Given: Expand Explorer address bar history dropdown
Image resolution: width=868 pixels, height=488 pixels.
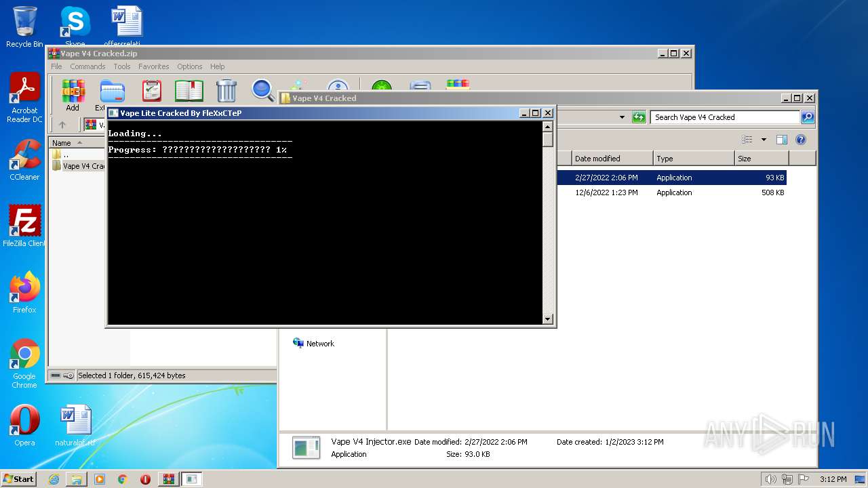Looking at the screenshot, I should (x=622, y=117).
